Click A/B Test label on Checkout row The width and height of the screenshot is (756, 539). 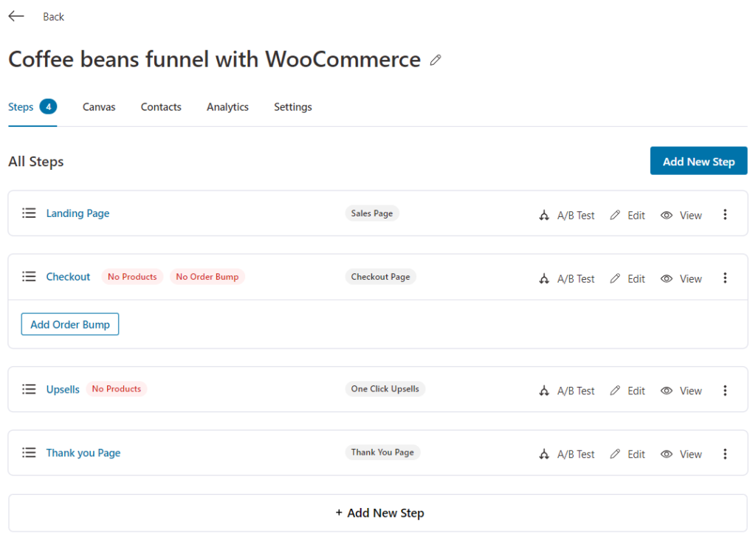point(576,279)
